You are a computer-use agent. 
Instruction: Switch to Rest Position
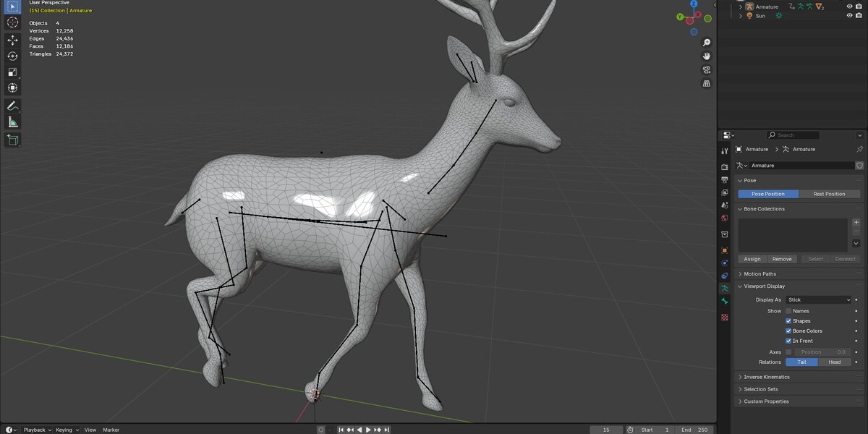pos(830,194)
